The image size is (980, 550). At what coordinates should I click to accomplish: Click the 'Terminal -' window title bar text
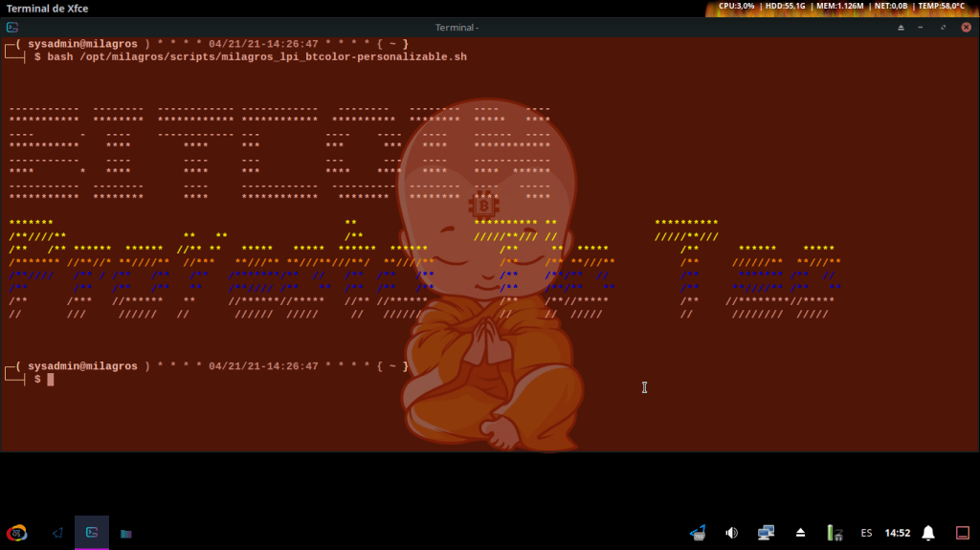pos(457,28)
